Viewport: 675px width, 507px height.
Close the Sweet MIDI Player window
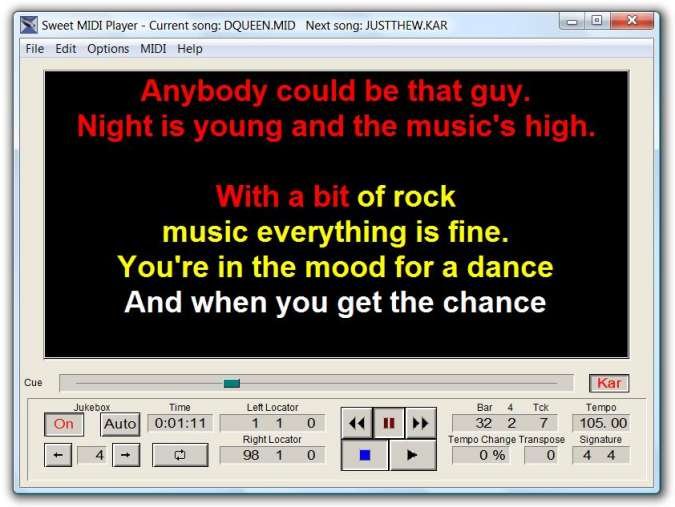(x=632, y=21)
